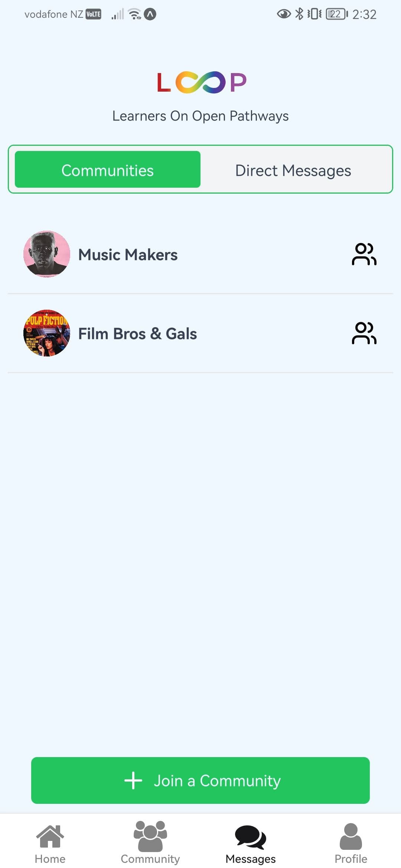Image resolution: width=401 pixels, height=868 pixels.
Task: Open the Film Bros & Gals chat
Action: coord(137,334)
